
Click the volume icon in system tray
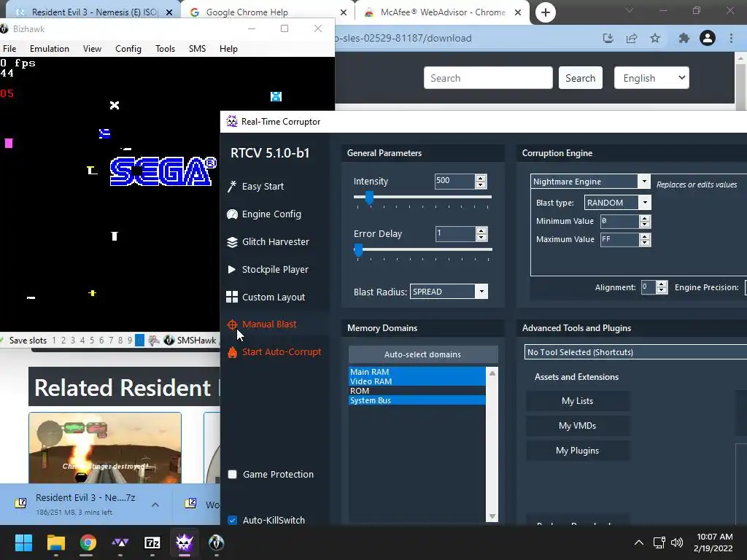[x=676, y=542]
